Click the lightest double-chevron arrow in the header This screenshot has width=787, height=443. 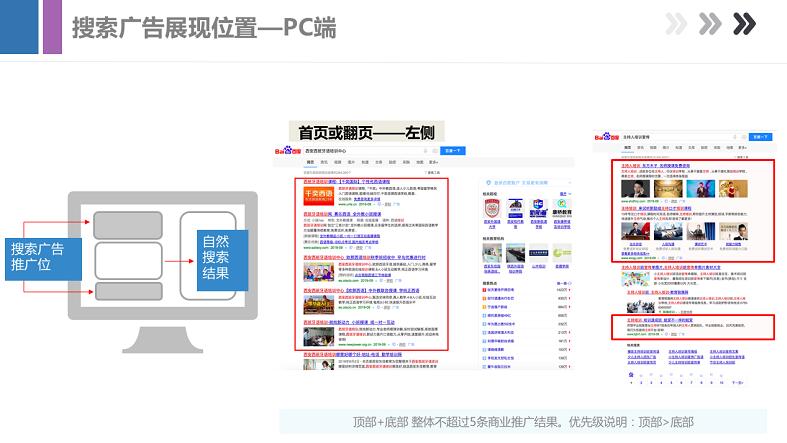[678, 24]
